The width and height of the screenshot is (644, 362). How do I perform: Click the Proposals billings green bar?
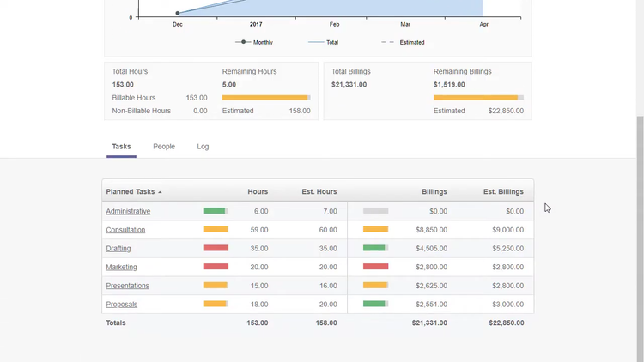pyautogui.click(x=375, y=304)
